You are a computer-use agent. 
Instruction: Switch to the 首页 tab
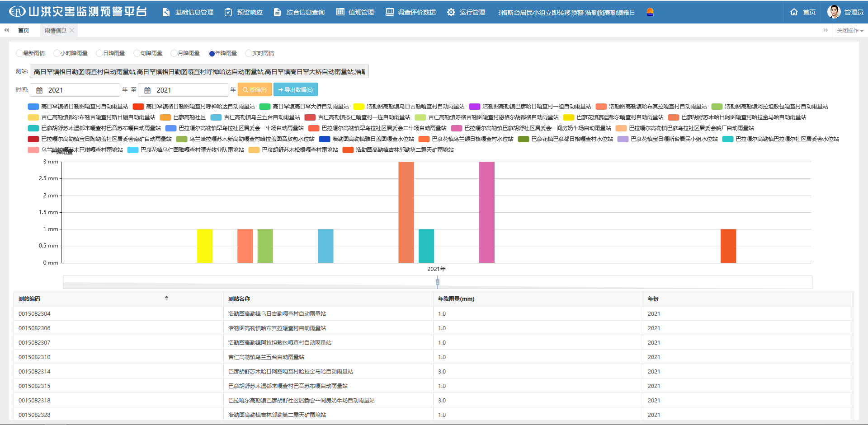[x=24, y=31]
